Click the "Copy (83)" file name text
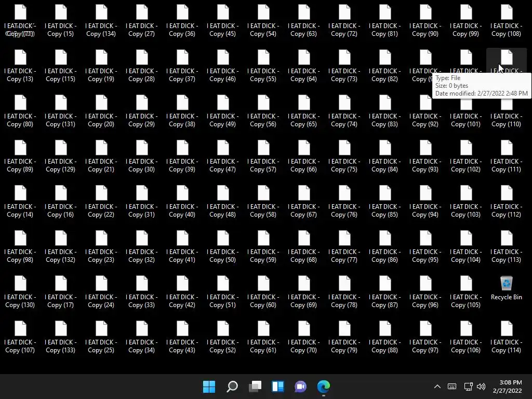The width and height of the screenshot is (532, 399). pos(385,124)
